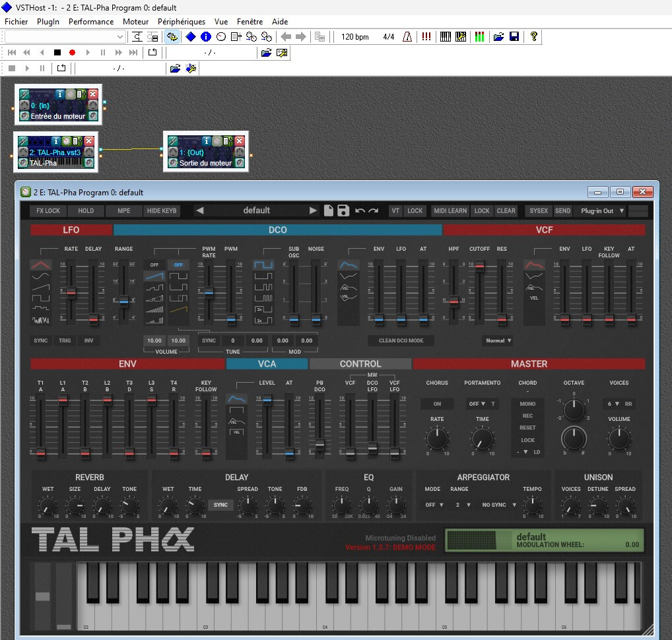This screenshot has width=672, height=640.
Task: Click the blue diamond plugin icon
Action: click(x=191, y=37)
